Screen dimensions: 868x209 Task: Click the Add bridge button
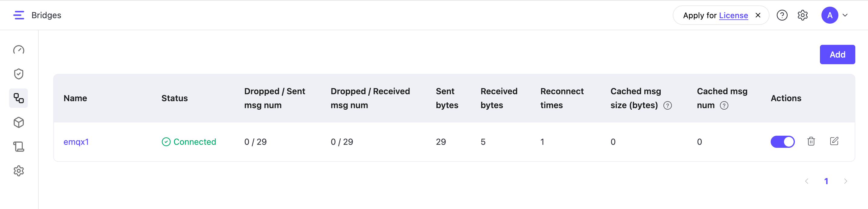click(x=837, y=55)
